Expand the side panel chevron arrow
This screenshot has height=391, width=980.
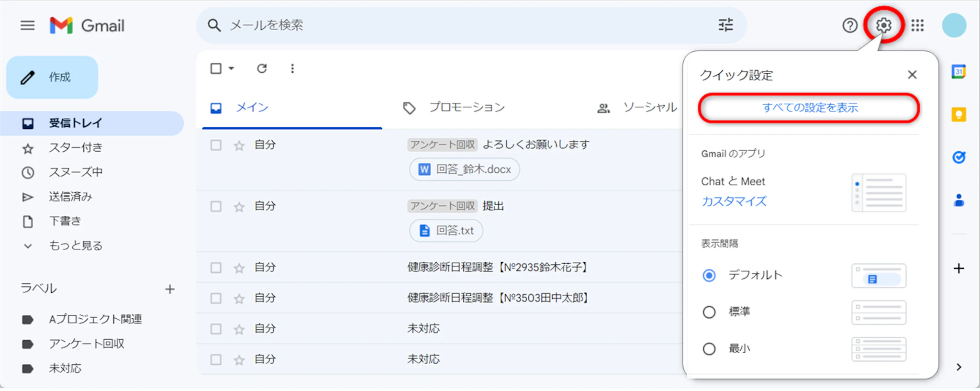pyautogui.click(x=958, y=367)
